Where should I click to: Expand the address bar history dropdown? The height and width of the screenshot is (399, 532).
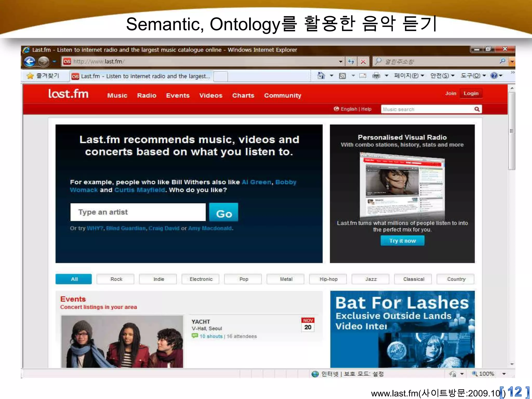(341, 62)
